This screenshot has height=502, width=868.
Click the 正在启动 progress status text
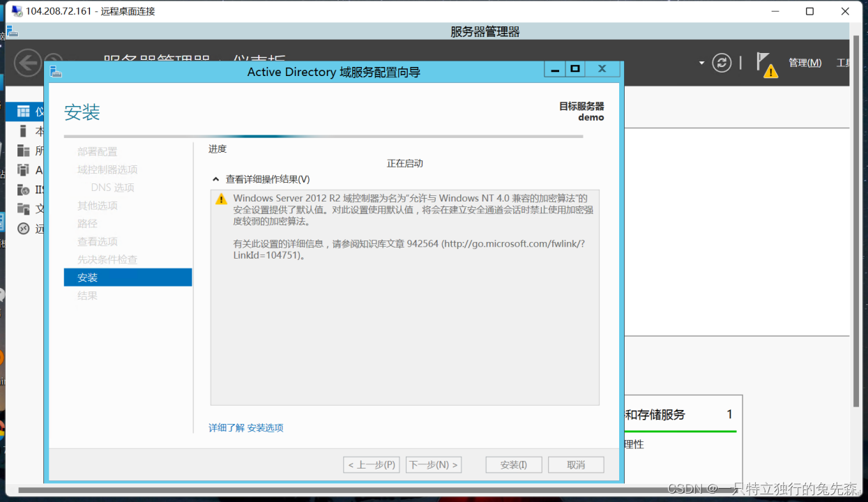pyautogui.click(x=405, y=163)
